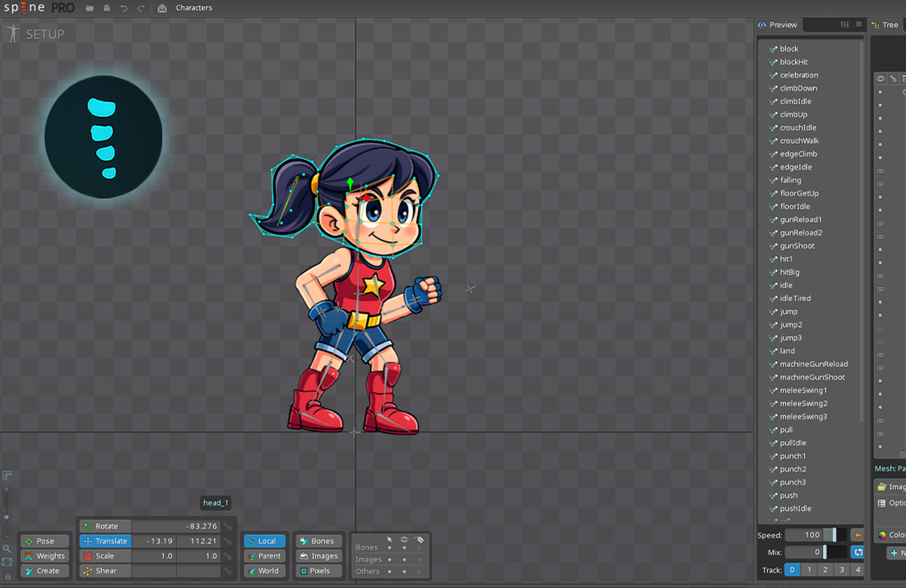Toggle Local coordinate mode off
The height and width of the screenshot is (588, 906).
point(264,541)
